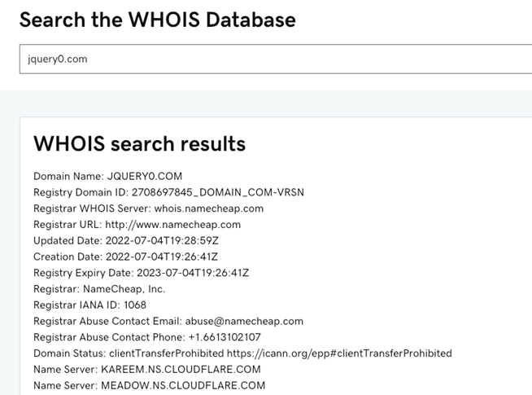
Task: Focus the jquery0.com WHOIS search field
Action: point(276,59)
